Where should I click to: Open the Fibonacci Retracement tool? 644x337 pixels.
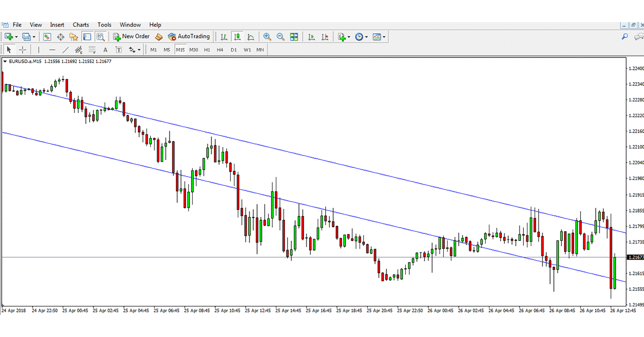tap(91, 49)
